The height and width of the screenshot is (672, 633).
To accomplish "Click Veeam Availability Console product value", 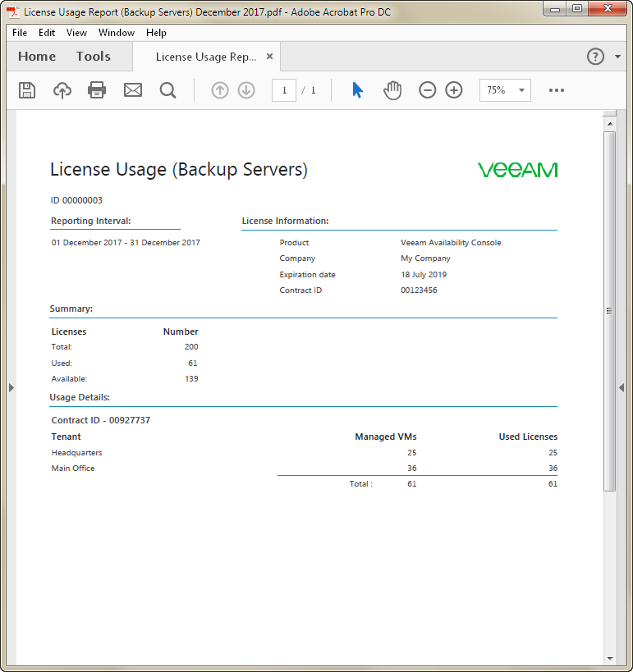I will (x=451, y=243).
